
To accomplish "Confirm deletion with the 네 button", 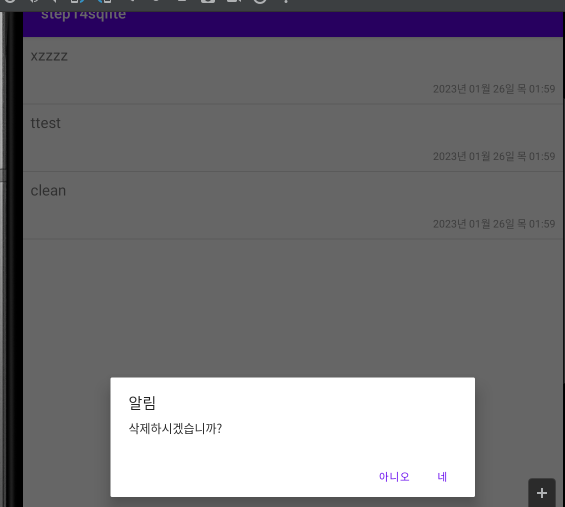I will coord(442,477).
